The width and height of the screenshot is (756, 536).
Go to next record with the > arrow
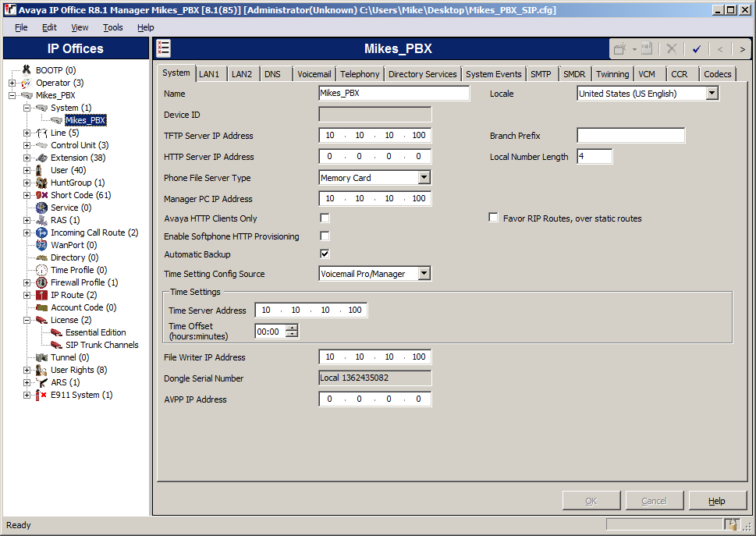pyautogui.click(x=742, y=49)
